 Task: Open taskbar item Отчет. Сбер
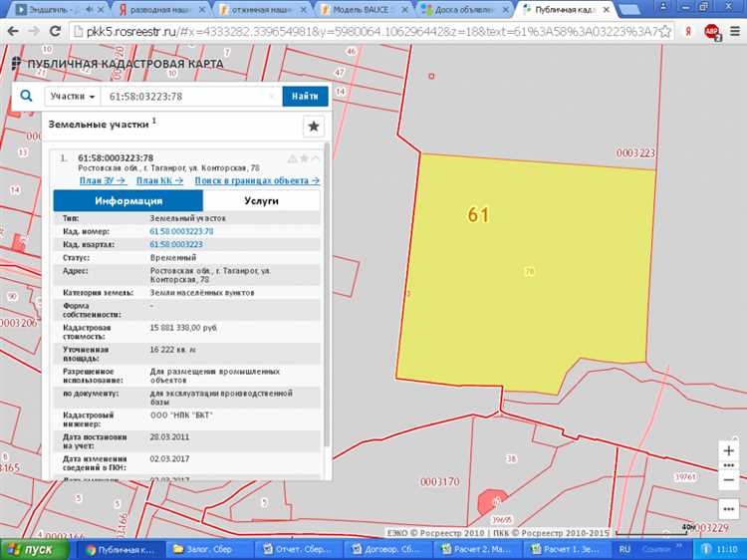tap(298, 549)
